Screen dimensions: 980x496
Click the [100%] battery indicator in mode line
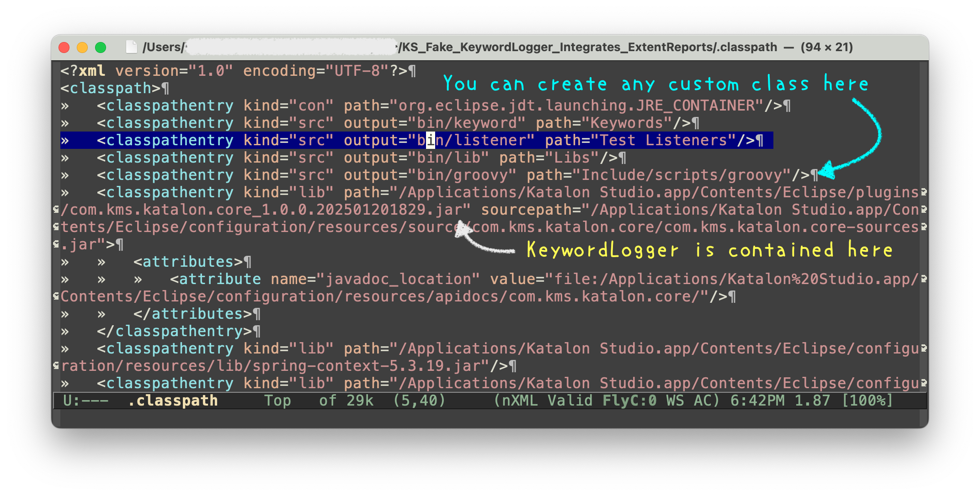(867, 401)
